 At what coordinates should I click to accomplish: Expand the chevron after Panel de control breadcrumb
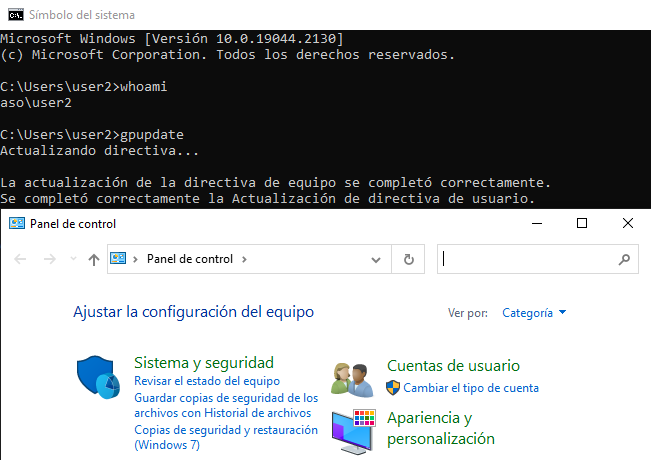click(244, 259)
